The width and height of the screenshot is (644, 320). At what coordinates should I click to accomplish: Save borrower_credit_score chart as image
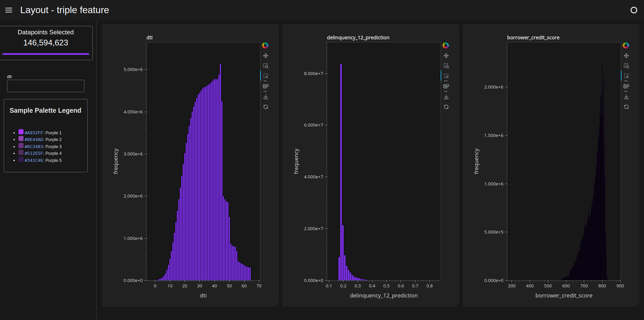click(x=626, y=97)
